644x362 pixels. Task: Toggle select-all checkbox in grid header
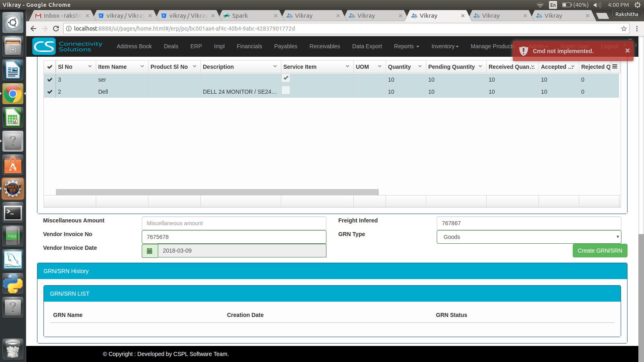click(50, 67)
